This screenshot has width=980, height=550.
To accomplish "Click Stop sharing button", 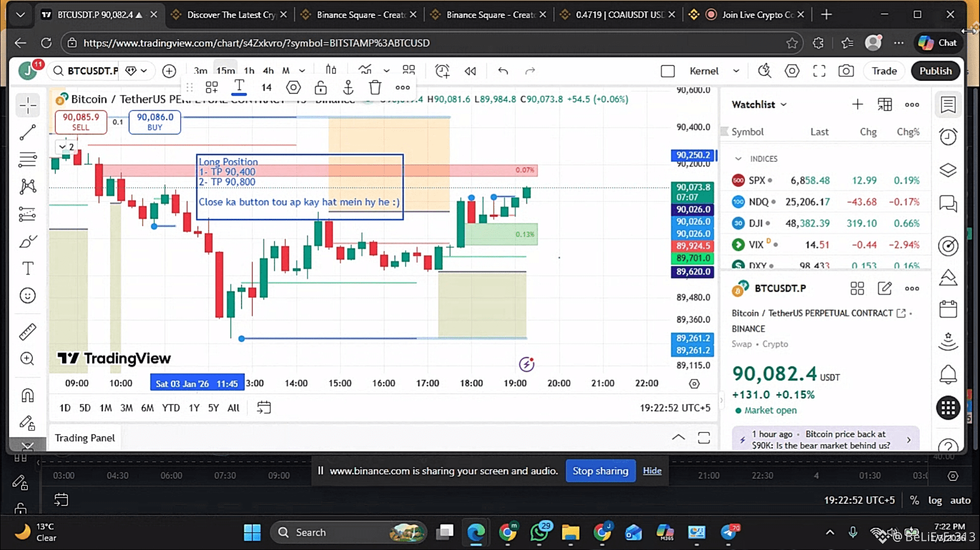I will (600, 471).
